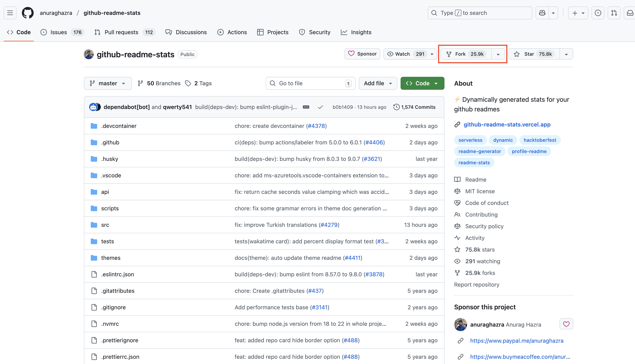Open the themes folder

[110, 258]
